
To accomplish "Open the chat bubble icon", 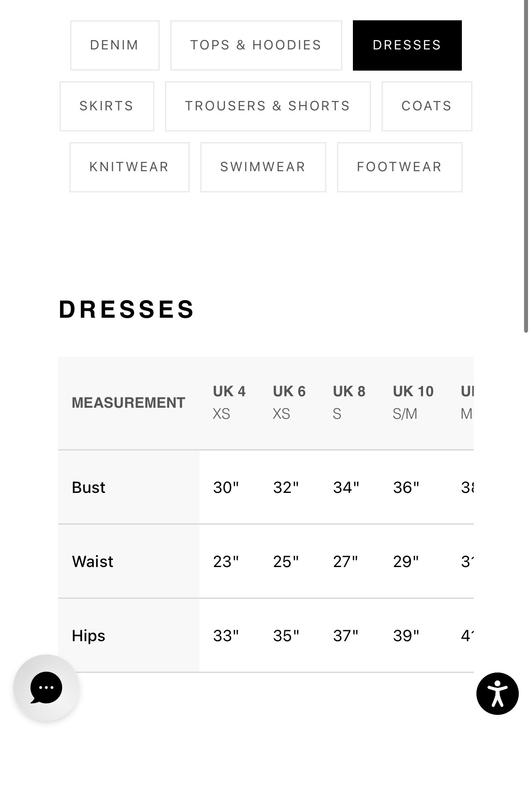I will pyautogui.click(x=46, y=688).
